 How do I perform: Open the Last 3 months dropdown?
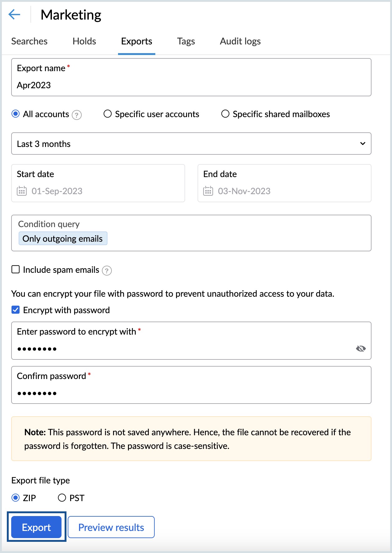click(x=191, y=144)
